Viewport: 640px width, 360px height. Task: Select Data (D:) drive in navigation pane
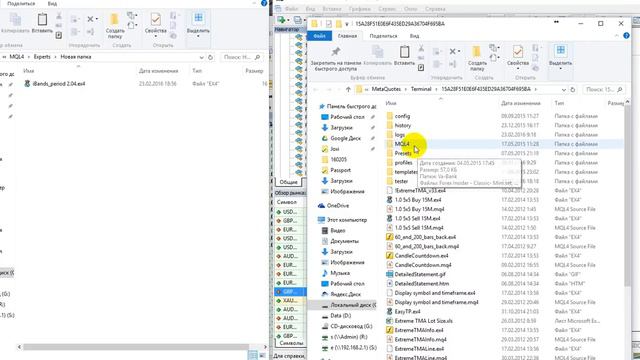[x=340, y=316]
